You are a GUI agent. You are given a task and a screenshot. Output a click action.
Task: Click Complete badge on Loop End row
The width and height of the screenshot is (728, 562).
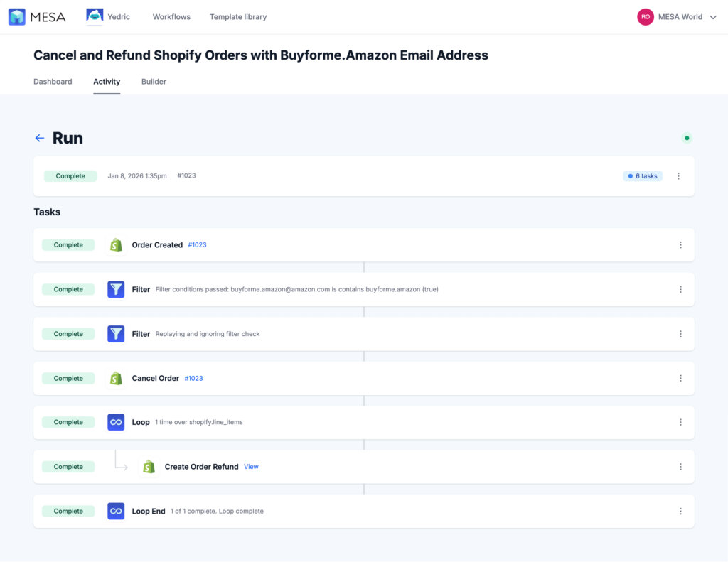68,511
